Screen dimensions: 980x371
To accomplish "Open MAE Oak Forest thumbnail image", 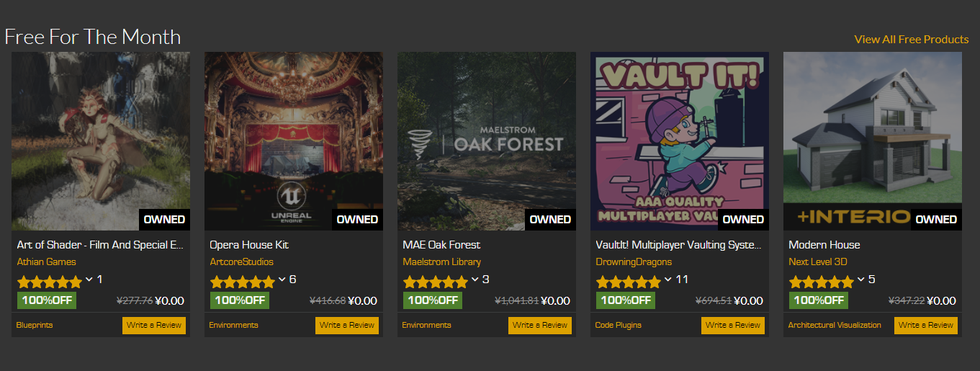I will tap(487, 141).
